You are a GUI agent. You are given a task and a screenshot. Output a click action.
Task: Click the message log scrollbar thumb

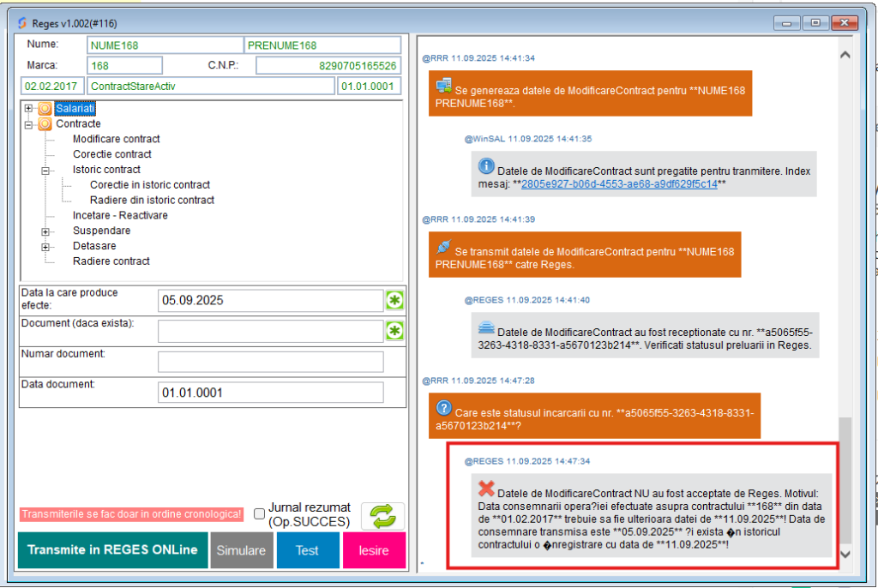click(845, 481)
